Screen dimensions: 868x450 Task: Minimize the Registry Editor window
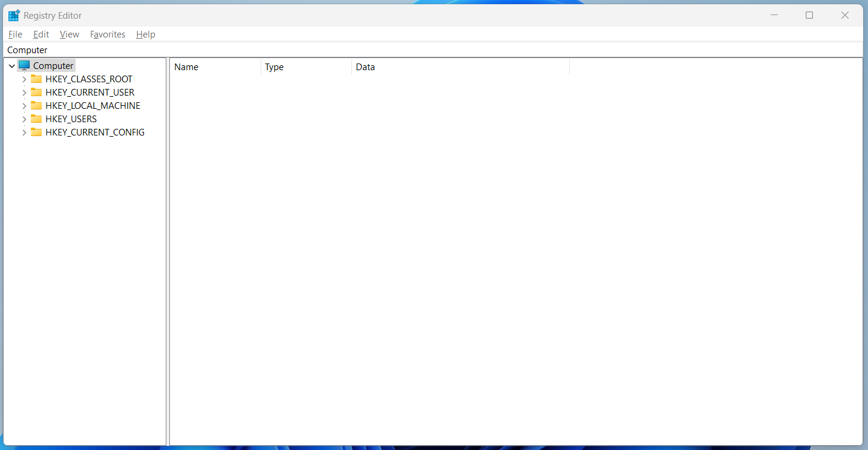pos(774,15)
